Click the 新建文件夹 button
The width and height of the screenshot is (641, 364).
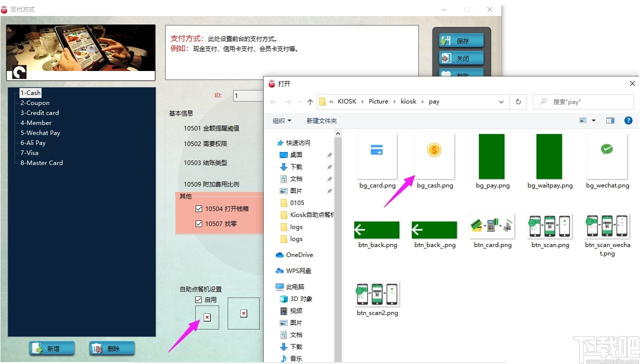[x=322, y=120]
